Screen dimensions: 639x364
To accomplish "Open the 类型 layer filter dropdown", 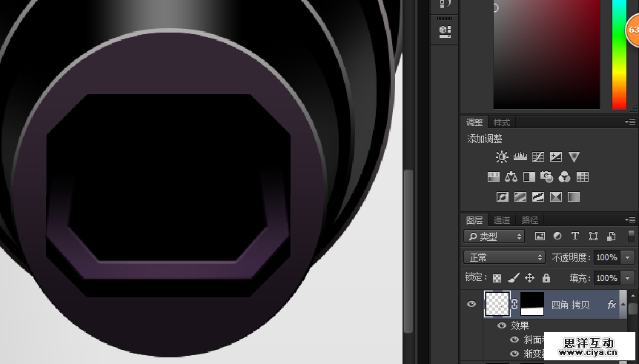I will pyautogui.click(x=494, y=236).
